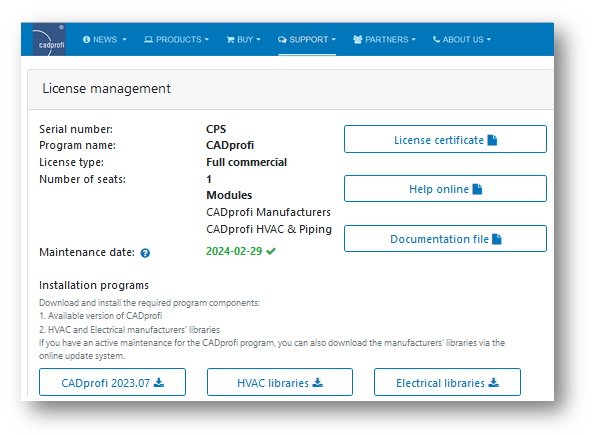Expand the PARTNERS dropdown arrow

point(414,40)
